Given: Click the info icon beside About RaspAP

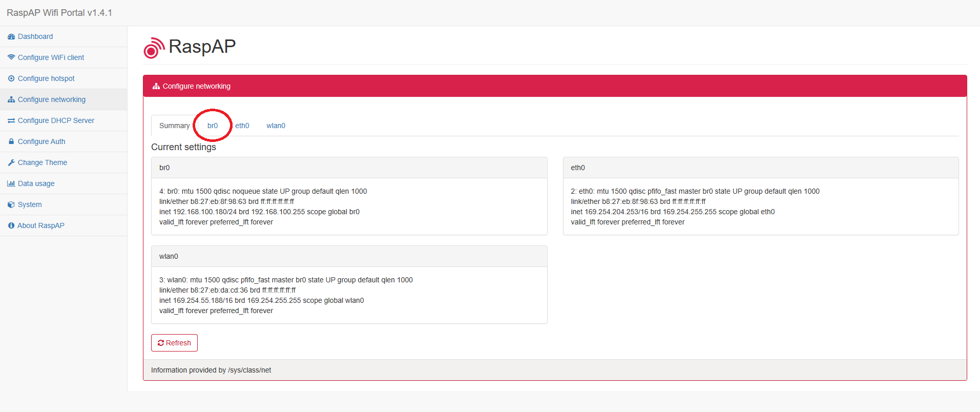Looking at the screenshot, I should (11, 225).
